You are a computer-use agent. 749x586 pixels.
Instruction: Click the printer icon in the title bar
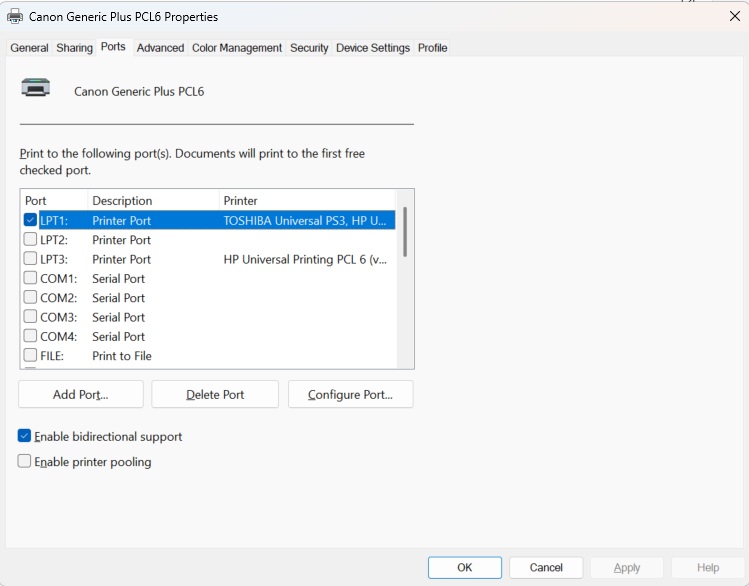tap(15, 17)
